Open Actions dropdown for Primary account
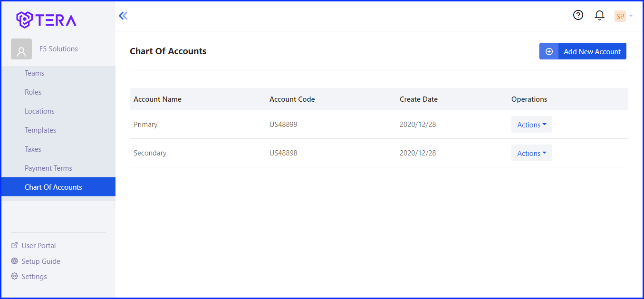 (532, 125)
